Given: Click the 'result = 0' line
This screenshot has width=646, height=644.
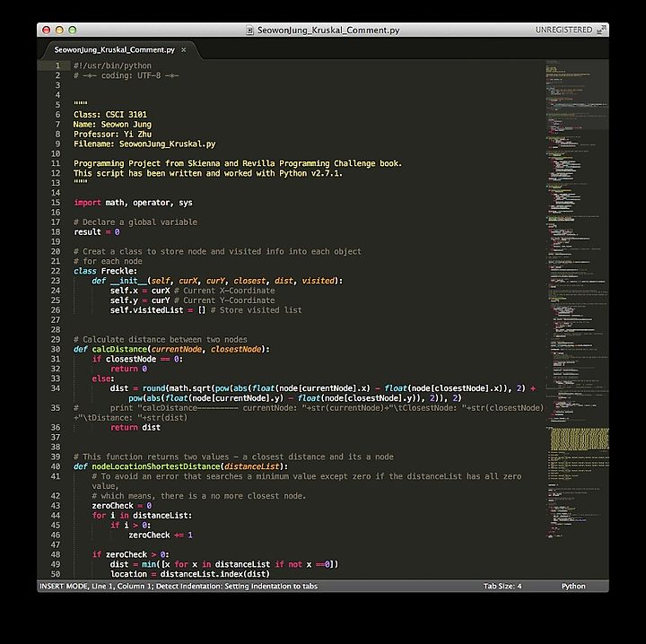Looking at the screenshot, I should (x=97, y=231).
